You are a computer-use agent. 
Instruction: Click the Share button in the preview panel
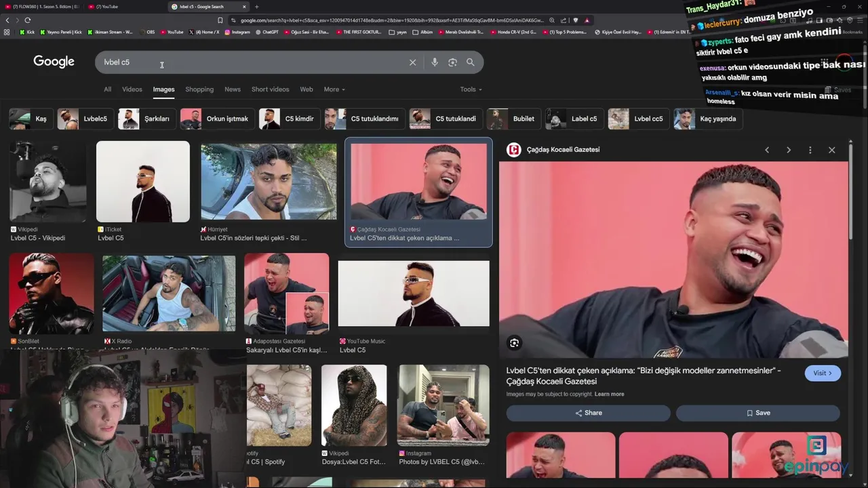[588, 413]
